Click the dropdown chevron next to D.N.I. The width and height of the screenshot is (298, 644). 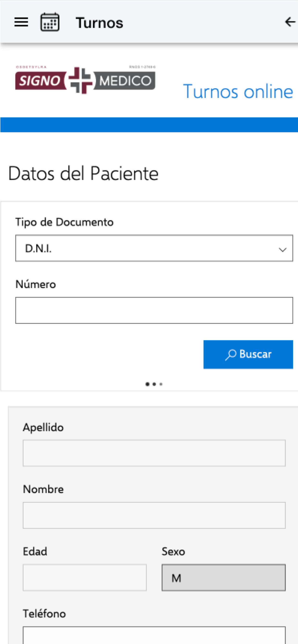tap(282, 249)
